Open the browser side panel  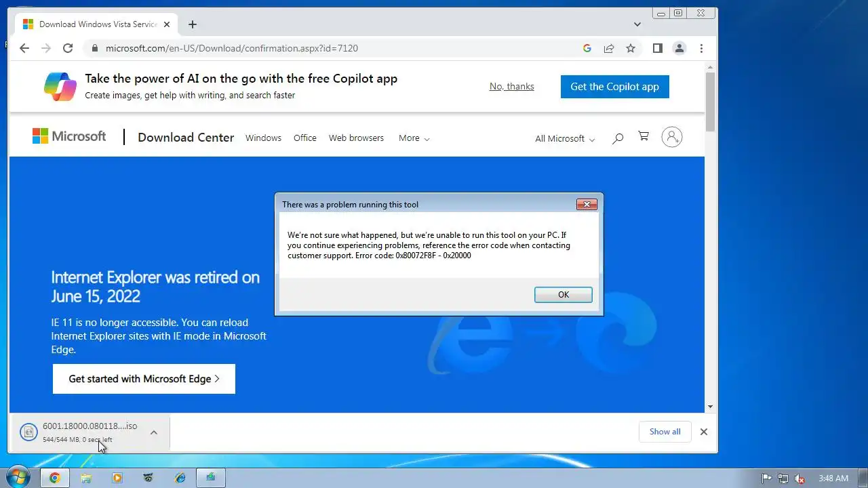click(657, 48)
